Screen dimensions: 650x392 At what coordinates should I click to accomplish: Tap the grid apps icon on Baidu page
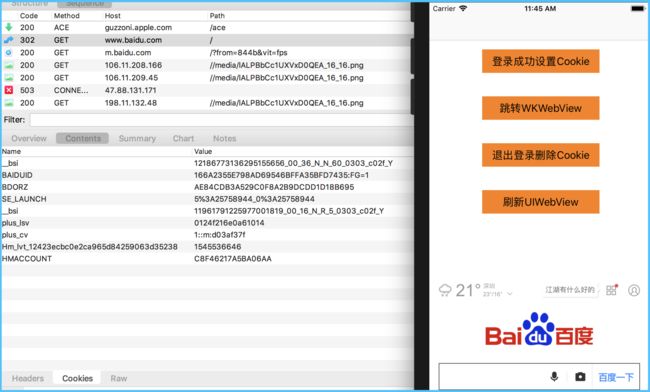[x=611, y=290]
